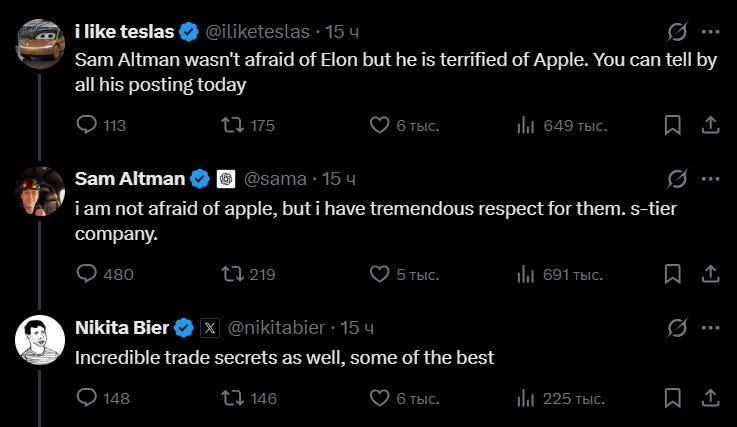Screen dimensions: 737x427
Task: Visit the @nikitabier profile link
Action: pyautogui.click(x=276, y=328)
